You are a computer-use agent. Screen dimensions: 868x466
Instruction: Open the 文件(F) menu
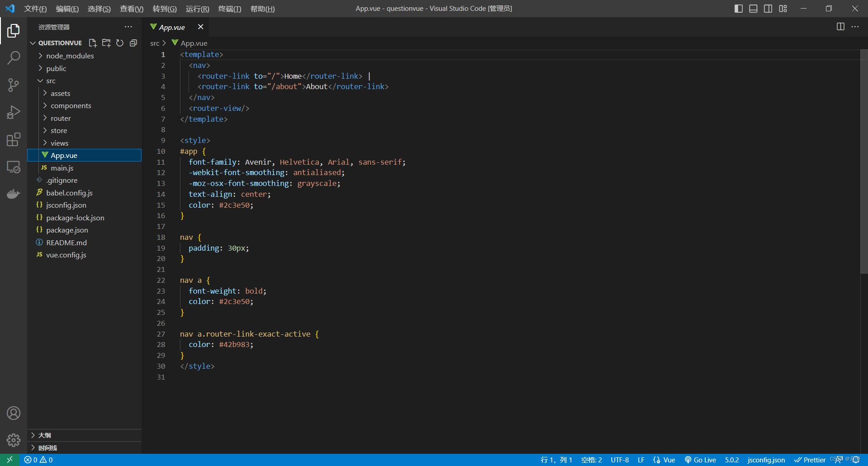point(35,9)
